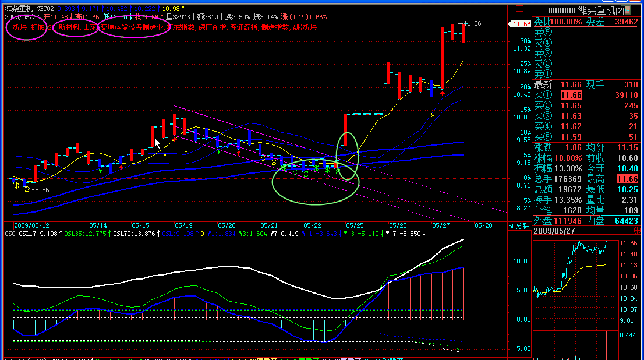Click the 买③ price 11.63

click(571, 116)
